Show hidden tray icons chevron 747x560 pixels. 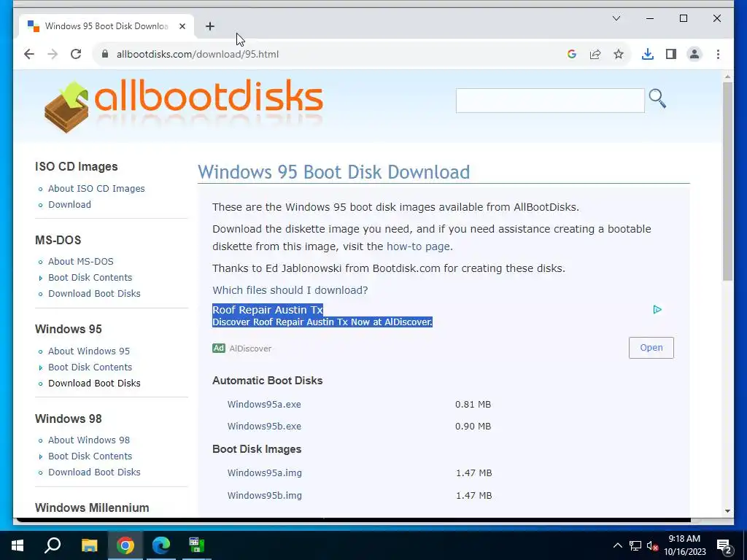point(617,545)
